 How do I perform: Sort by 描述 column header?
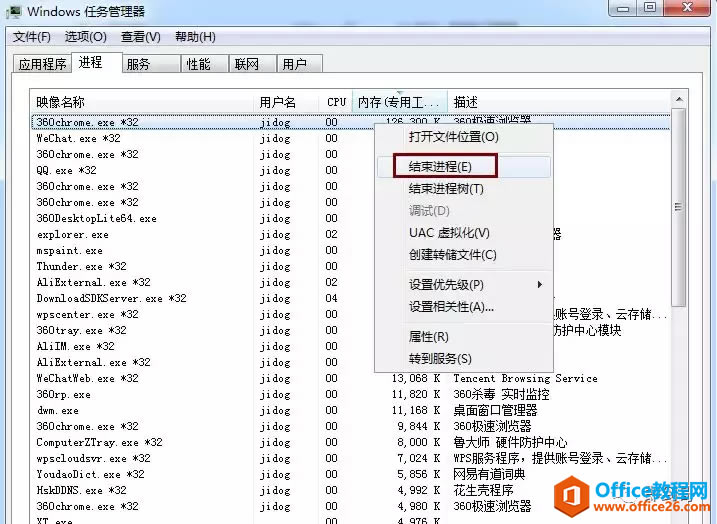point(559,102)
